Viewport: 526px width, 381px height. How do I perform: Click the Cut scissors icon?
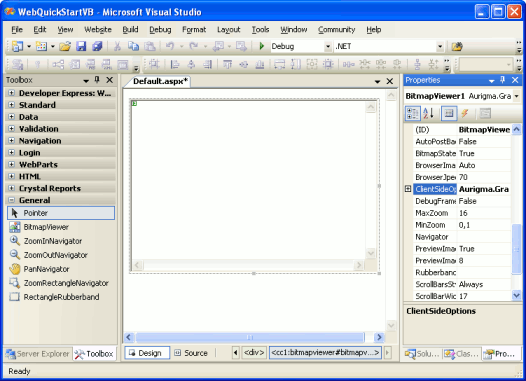point(117,46)
